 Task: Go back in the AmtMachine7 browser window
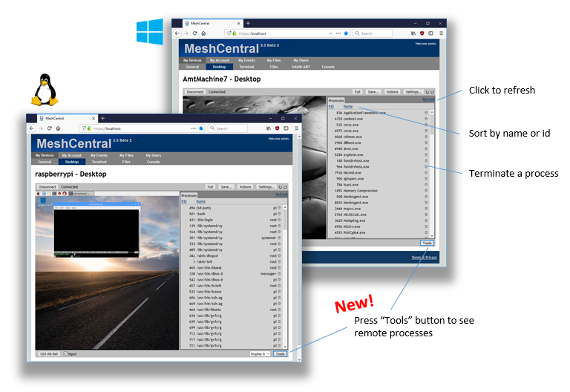[177, 33]
